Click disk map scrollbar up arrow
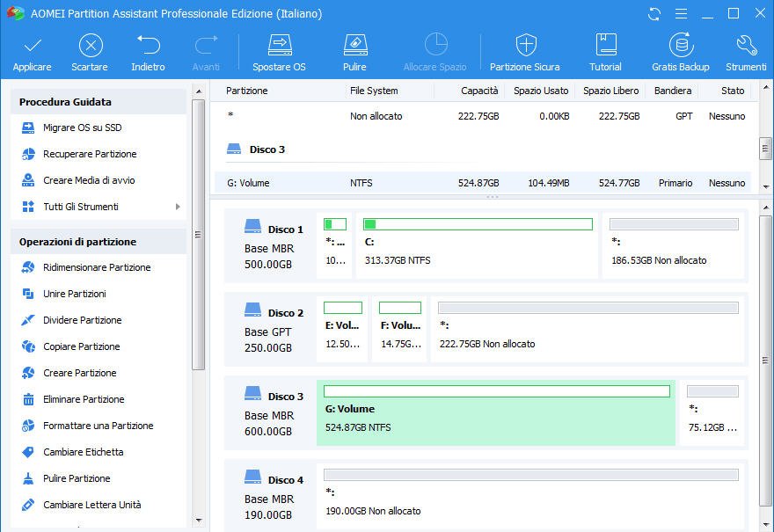 pos(765,208)
